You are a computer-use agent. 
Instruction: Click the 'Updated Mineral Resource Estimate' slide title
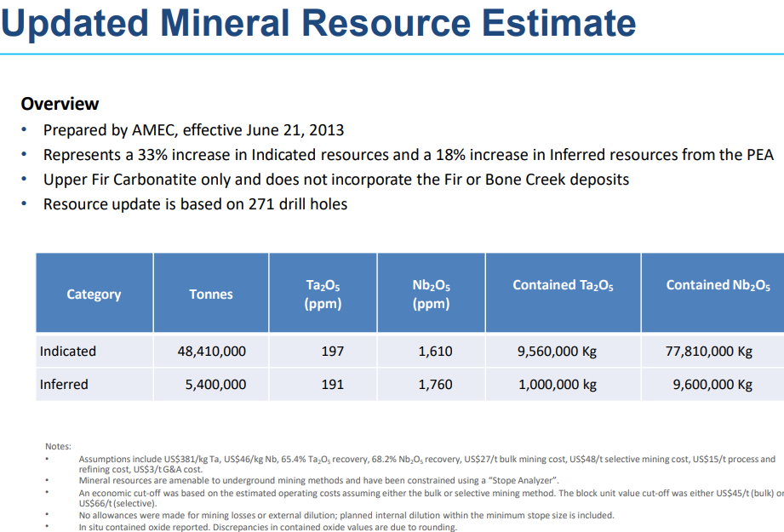[318, 23]
